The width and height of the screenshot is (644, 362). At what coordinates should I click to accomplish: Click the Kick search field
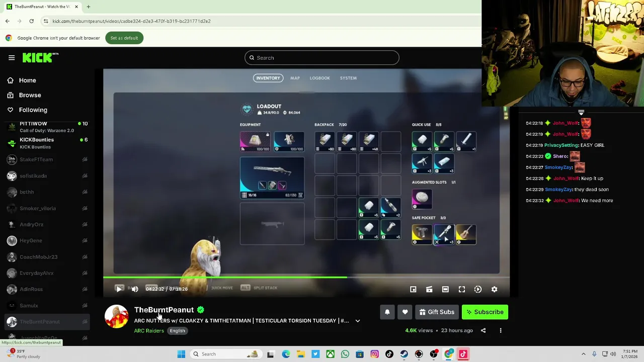tap(322, 58)
